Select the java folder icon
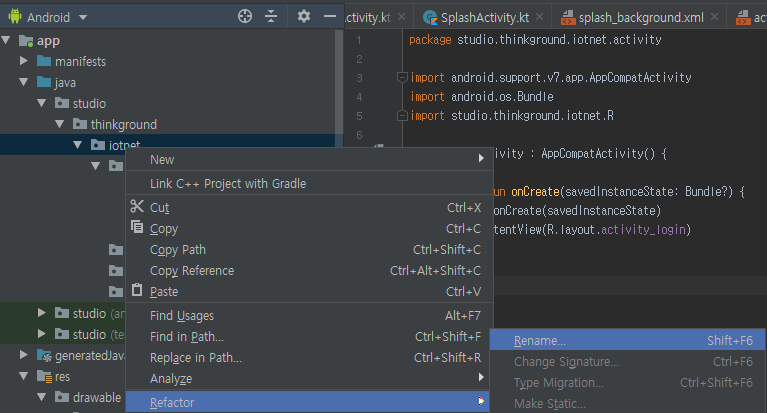The height and width of the screenshot is (413, 767). 44,82
